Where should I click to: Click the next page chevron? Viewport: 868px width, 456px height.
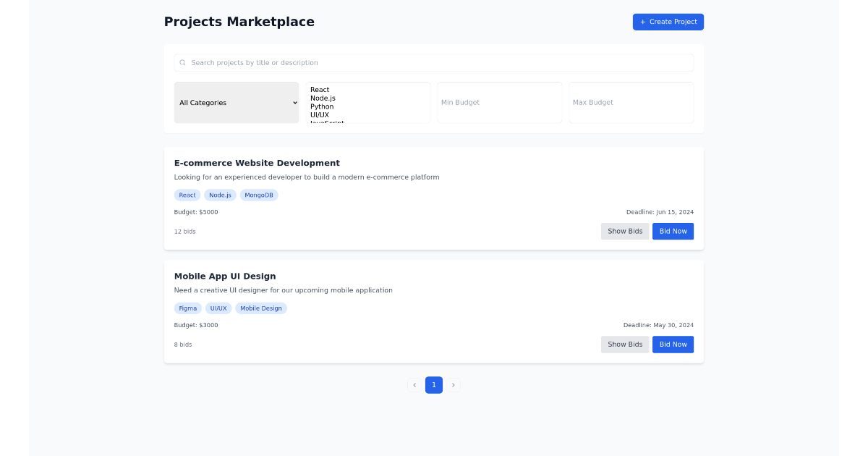454,384
